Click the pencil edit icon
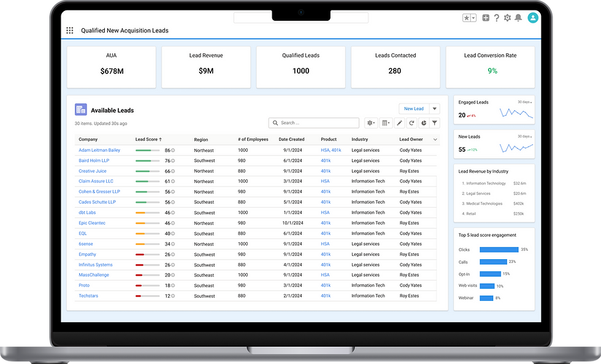The image size is (601, 364). coord(399,123)
